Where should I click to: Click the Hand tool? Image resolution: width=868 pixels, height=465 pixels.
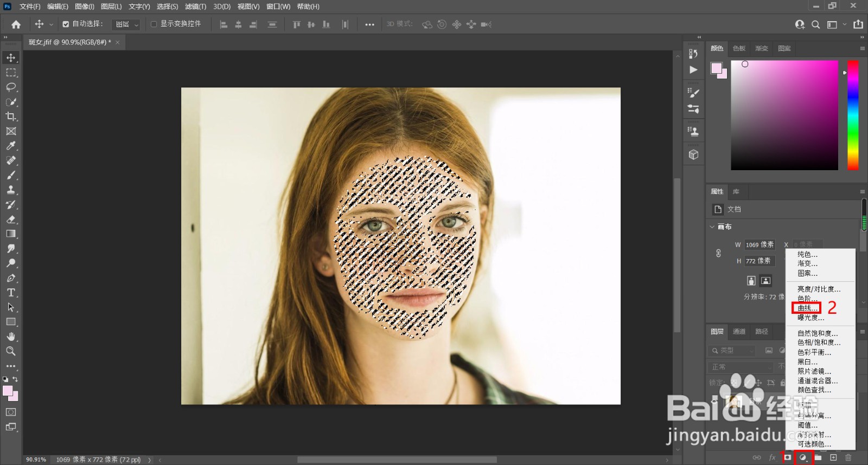click(x=11, y=337)
